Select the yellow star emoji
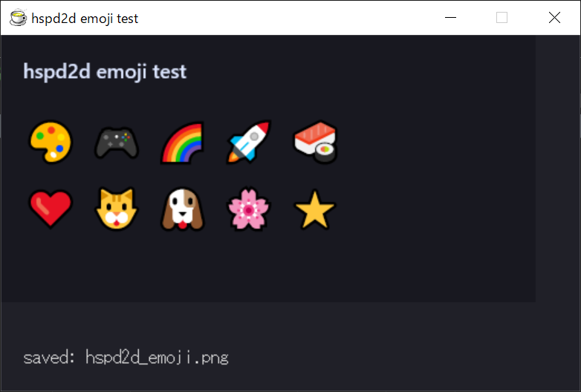Screen dimensions: 581x392 315,210
